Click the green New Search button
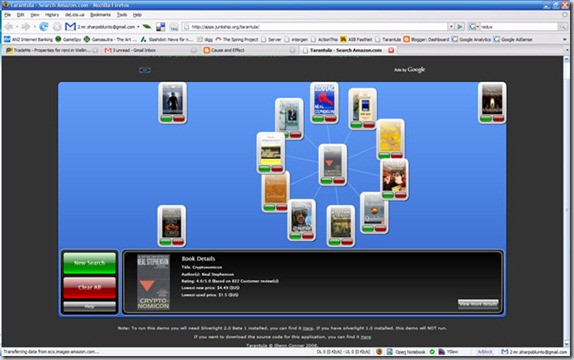The width and height of the screenshot is (574, 360). pos(90,263)
